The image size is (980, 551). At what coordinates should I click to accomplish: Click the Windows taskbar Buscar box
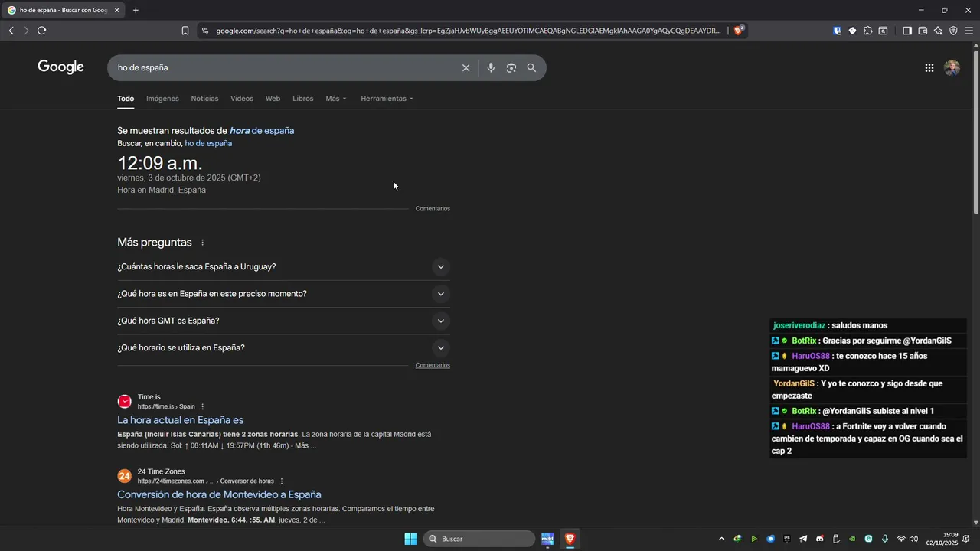click(479, 539)
